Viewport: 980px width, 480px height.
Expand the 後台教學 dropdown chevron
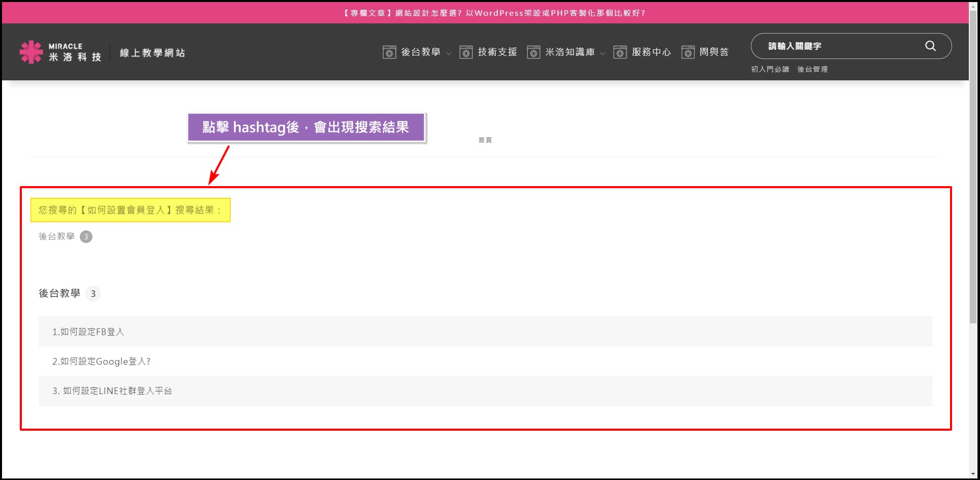(x=449, y=53)
